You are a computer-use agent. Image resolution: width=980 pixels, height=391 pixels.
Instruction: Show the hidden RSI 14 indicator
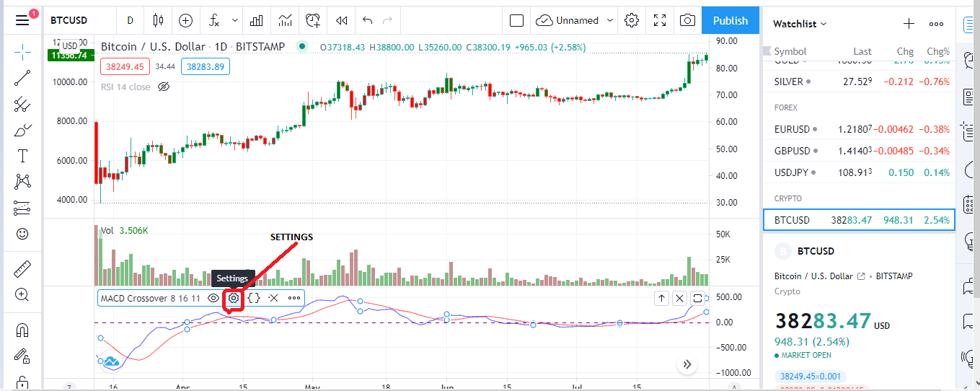[163, 87]
